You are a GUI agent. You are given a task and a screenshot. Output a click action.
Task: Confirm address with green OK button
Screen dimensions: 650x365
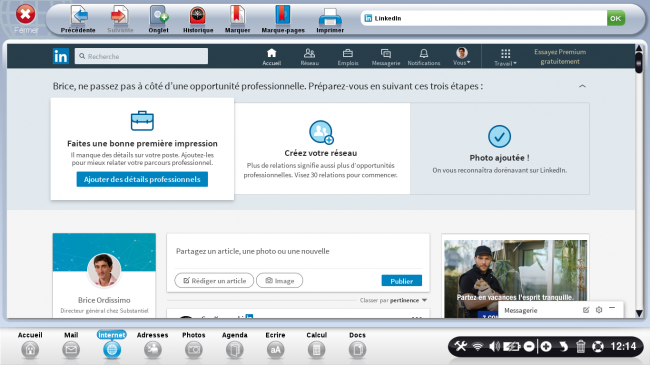(x=616, y=18)
